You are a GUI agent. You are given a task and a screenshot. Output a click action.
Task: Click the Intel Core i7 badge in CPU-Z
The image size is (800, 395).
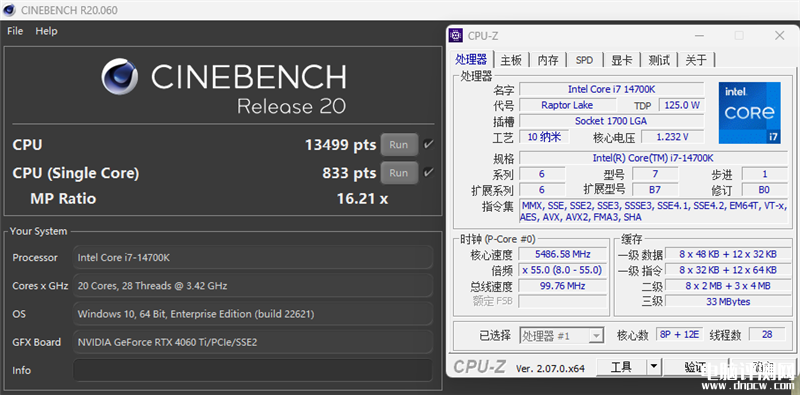(x=749, y=113)
